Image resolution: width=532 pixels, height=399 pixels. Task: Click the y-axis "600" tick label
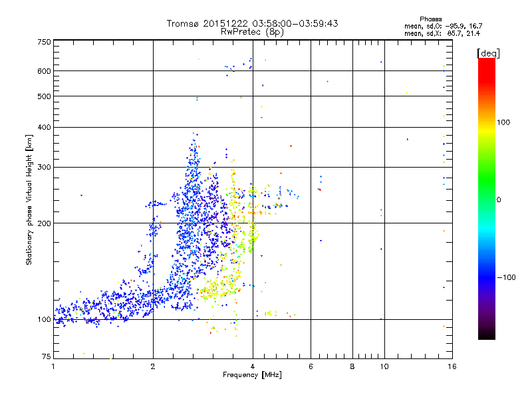pyautogui.click(x=45, y=71)
